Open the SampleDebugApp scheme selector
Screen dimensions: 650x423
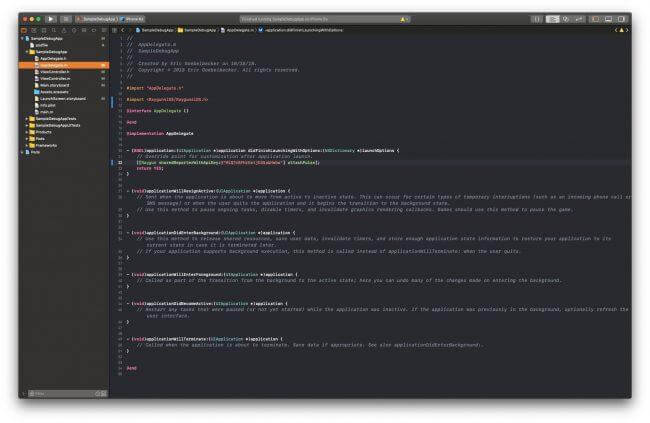(x=97, y=19)
